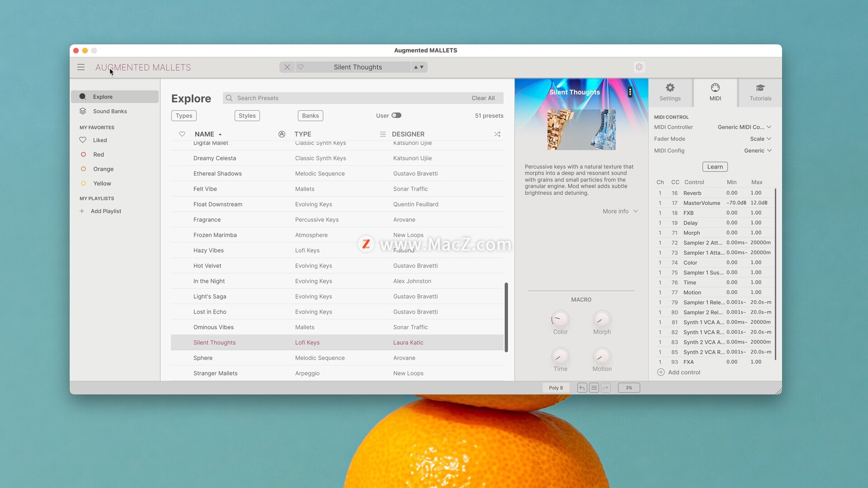868x488 pixels.
Task: Click the 3% CPU meter
Action: pos(629,388)
